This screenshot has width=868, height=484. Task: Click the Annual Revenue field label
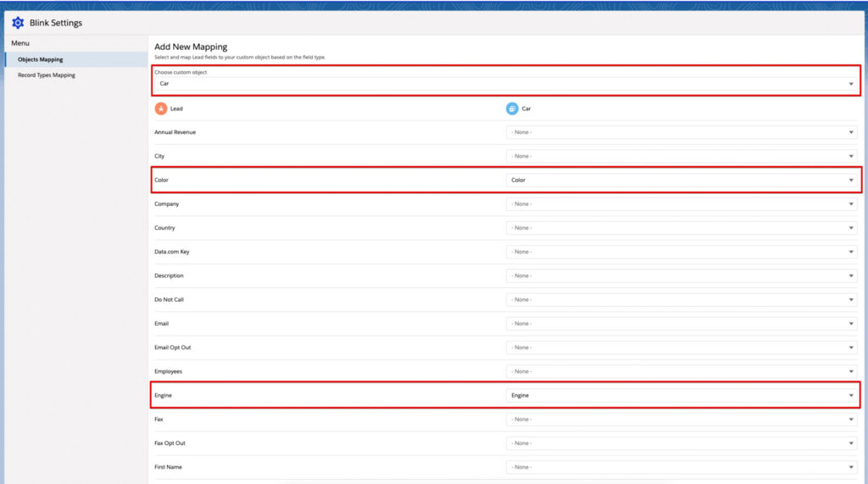pos(175,132)
